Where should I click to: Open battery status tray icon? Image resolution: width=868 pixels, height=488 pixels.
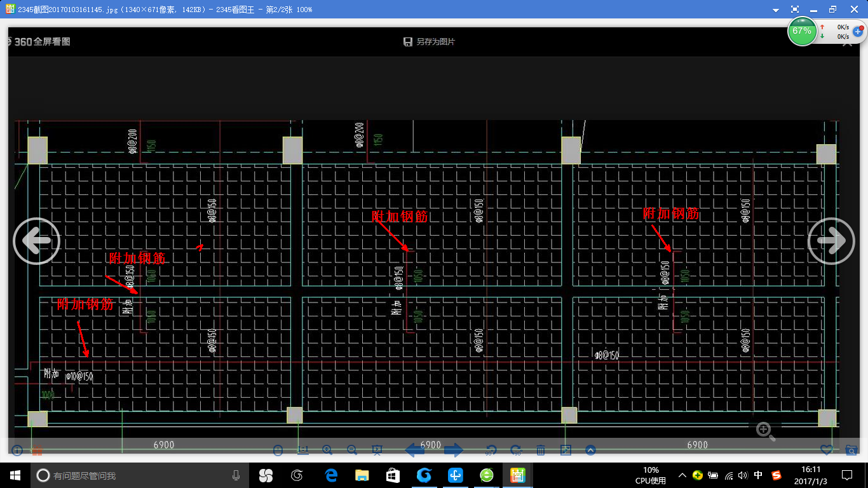click(x=713, y=475)
